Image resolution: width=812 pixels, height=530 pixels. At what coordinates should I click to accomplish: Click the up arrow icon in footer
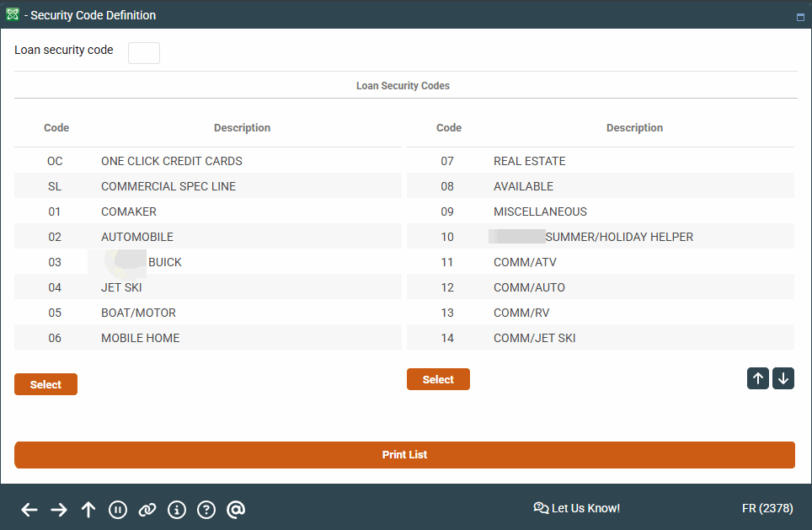point(88,509)
